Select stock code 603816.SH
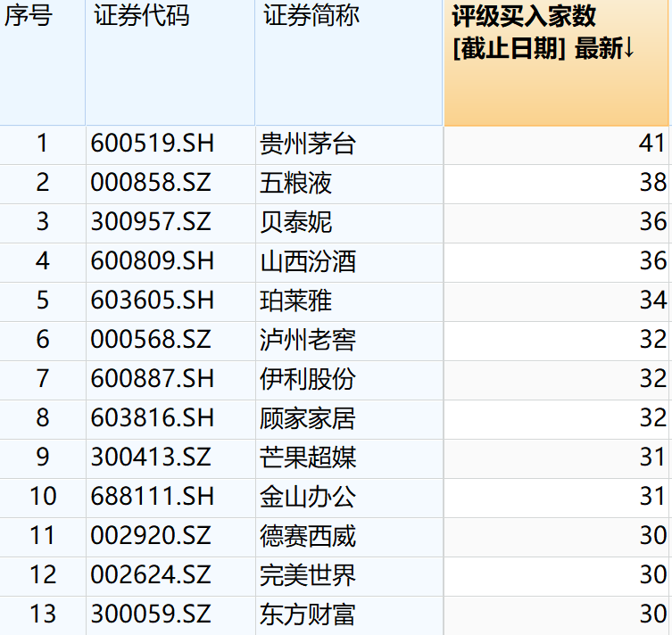The width and height of the screenshot is (672, 635). click(x=152, y=418)
